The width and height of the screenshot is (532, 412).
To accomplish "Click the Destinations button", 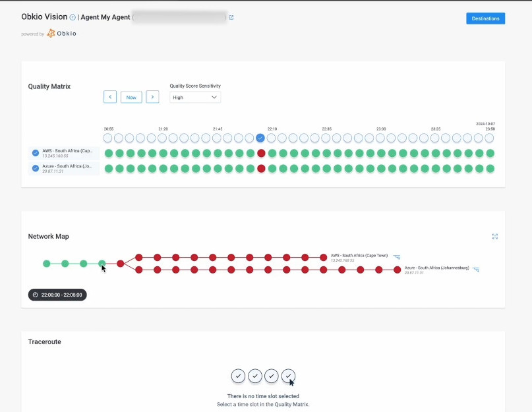I will tap(485, 18).
